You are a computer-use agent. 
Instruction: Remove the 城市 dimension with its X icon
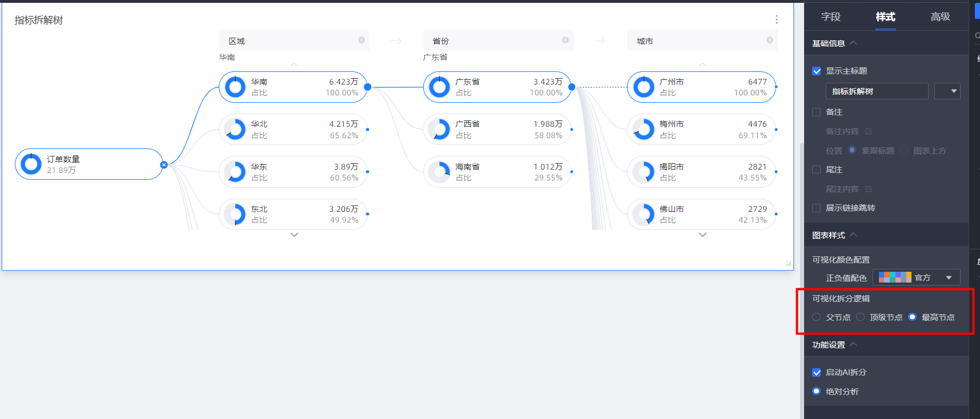tap(770, 40)
